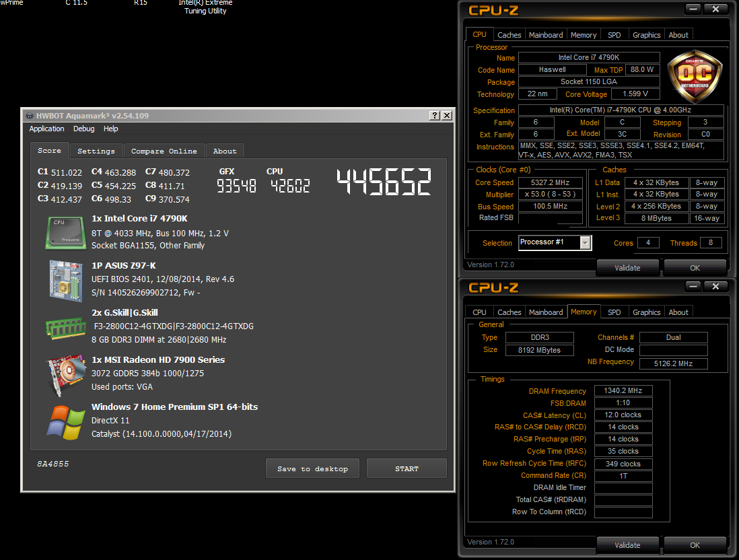Click the Intel Extreme Tuning Utility label

coord(205,7)
